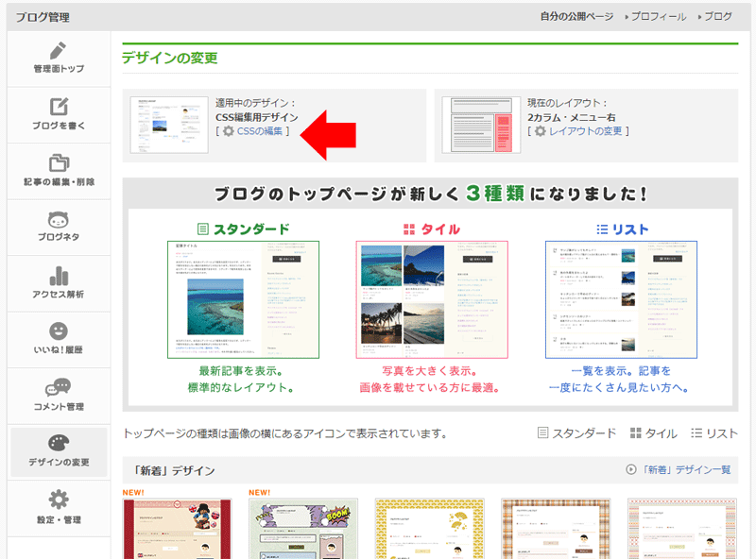Select デザインの変更 palette icon
Screen dimensions: 756x559
pos(59,444)
